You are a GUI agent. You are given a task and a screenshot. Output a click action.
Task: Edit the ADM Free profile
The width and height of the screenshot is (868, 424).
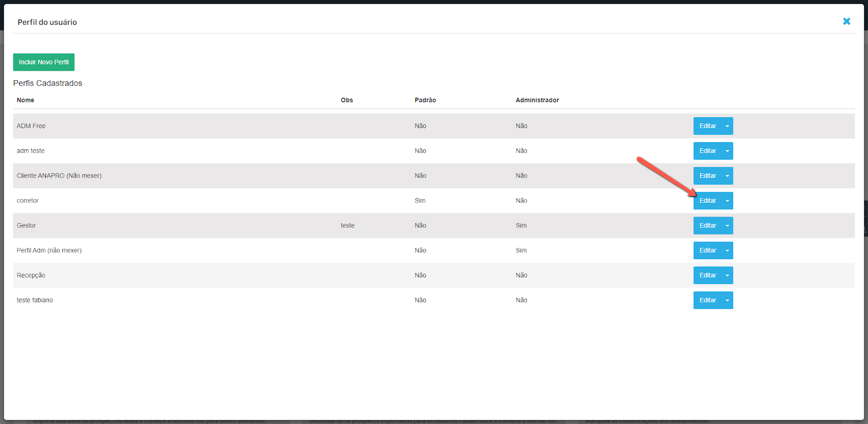point(707,126)
